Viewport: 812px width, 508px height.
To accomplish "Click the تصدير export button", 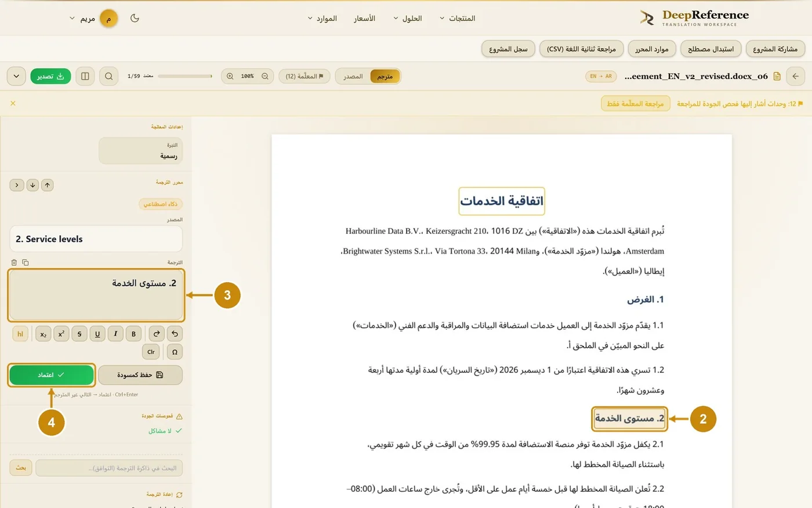I will coord(51,76).
